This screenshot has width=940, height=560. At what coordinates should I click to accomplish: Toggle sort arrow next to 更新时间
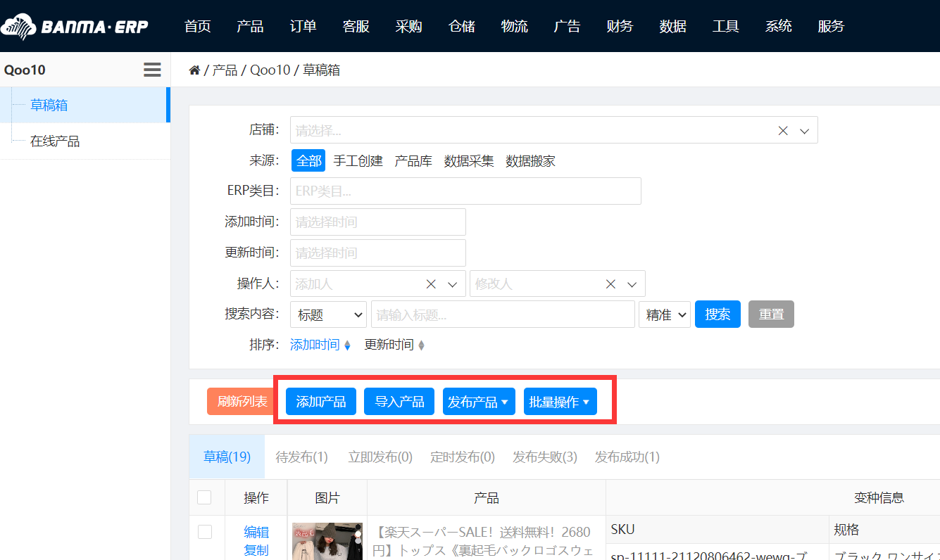421,345
